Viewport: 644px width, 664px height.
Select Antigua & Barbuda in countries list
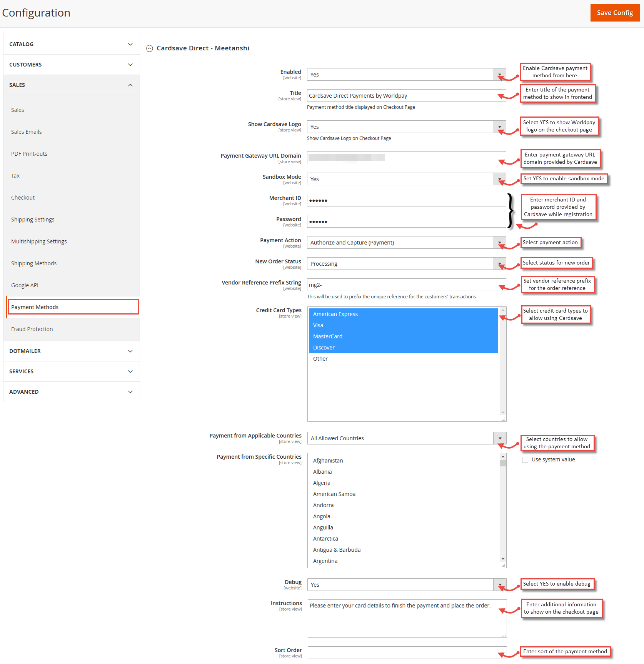tap(404, 550)
